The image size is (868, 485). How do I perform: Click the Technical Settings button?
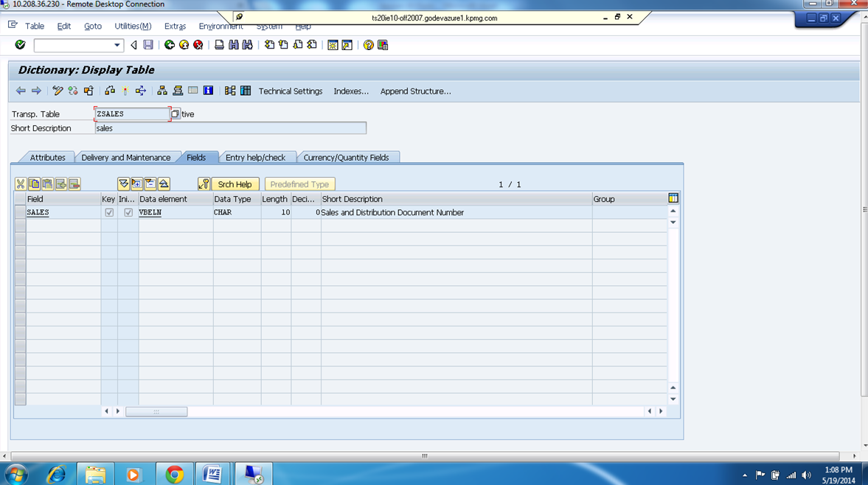click(x=290, y=91)
